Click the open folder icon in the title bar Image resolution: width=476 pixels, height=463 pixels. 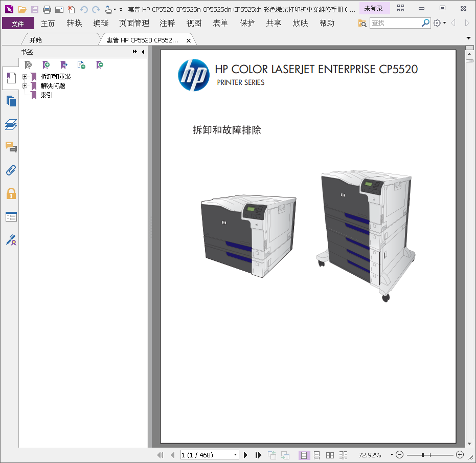point(22,9)
